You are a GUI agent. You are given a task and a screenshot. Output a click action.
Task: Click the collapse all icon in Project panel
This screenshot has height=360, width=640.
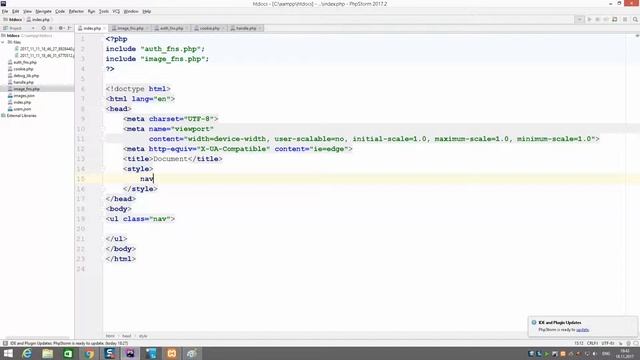51,28
